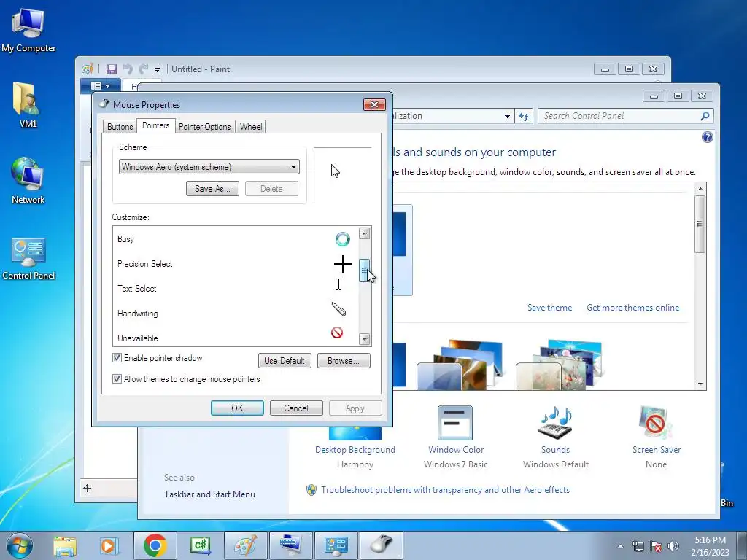Screen dimensions: 747x560
Task: Open Sounds settings icon
Action: click(555, 423)
